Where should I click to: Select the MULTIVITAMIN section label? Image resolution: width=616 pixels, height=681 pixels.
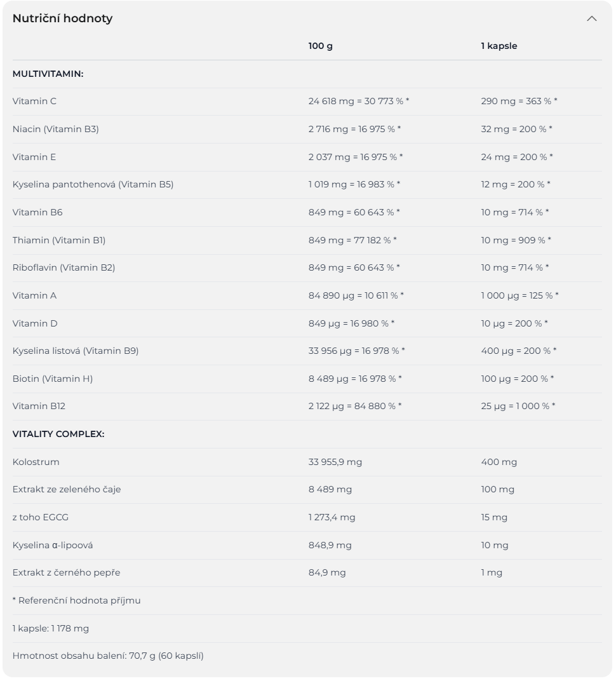point(48,74)
